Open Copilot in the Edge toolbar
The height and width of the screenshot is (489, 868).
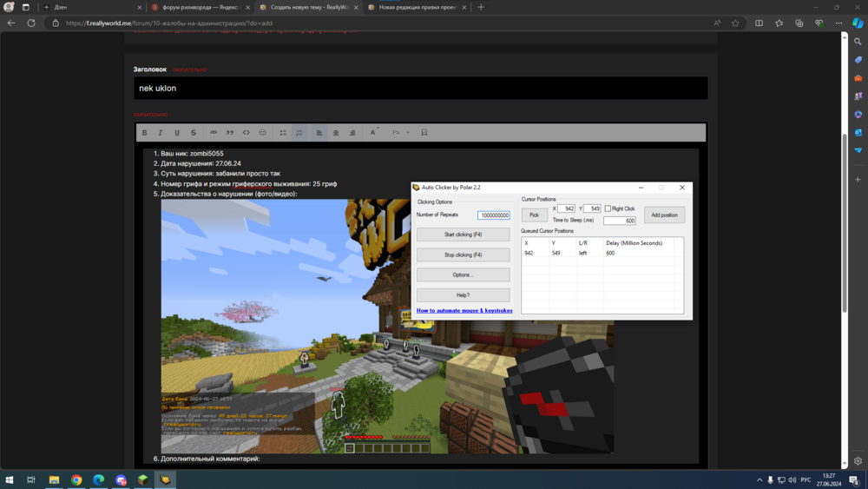click(858, 23)
